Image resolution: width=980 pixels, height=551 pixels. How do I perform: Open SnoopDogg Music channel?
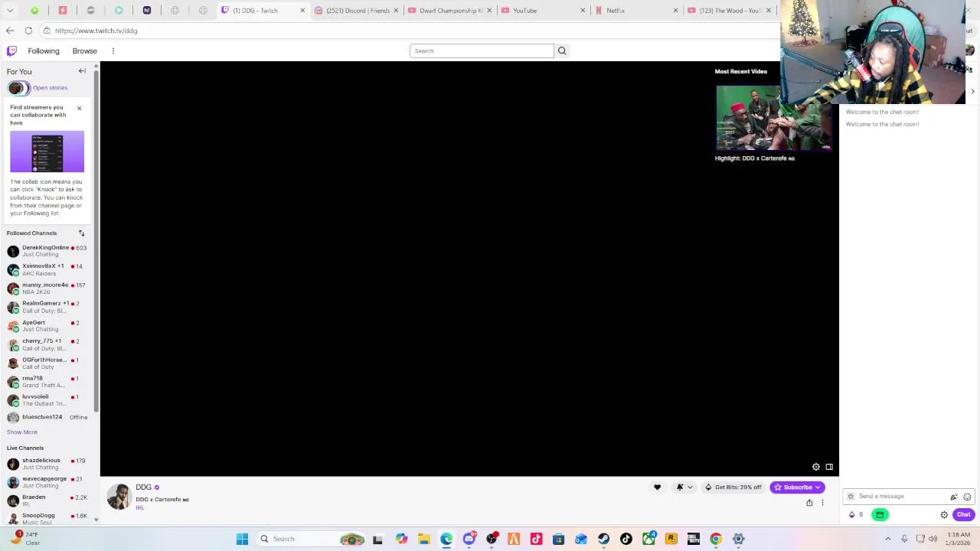point(47,519)
